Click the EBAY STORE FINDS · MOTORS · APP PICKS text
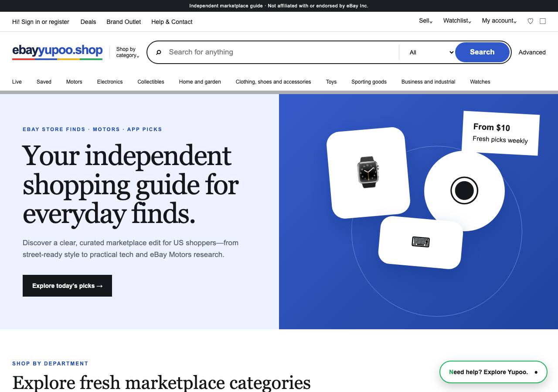This screenshot has height=392, width=558. click(x=92, y=129)
